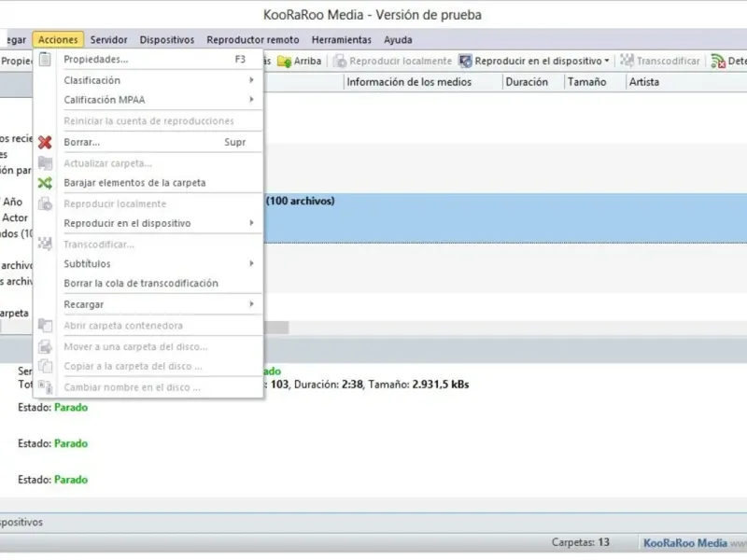
Task: Click the Detectar devices icon in toolbar
Action: [x=718, y=61]
